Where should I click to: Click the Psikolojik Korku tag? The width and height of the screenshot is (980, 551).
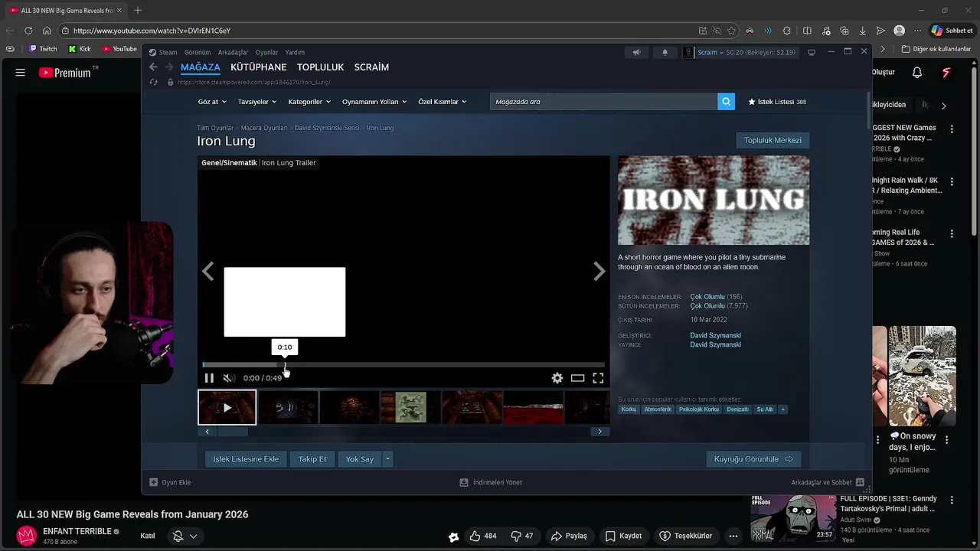pyautogui.click(x=698, y=409)
